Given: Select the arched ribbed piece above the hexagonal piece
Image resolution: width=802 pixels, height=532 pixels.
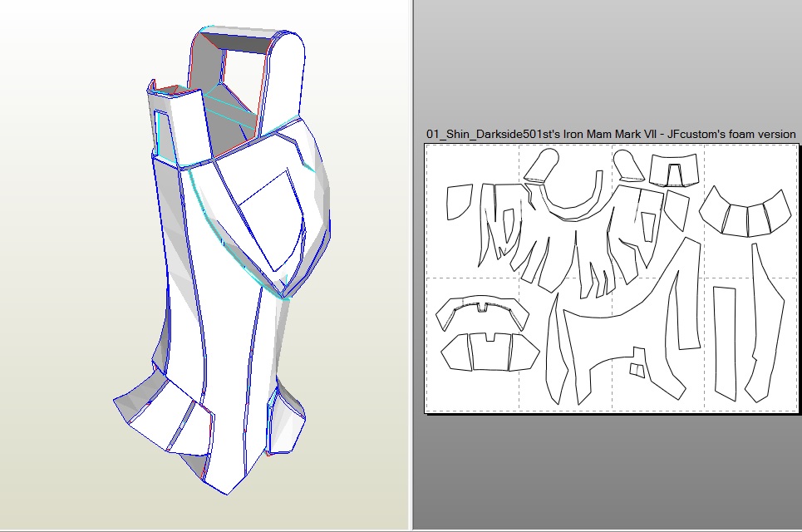Looking at the screenshot, I should tap(482, 312).
